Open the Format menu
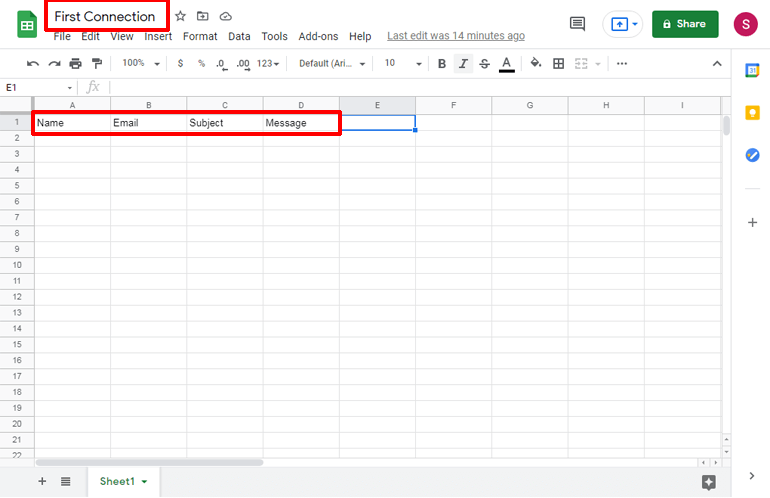The image size is (770, 498). [x=200, y=36]
